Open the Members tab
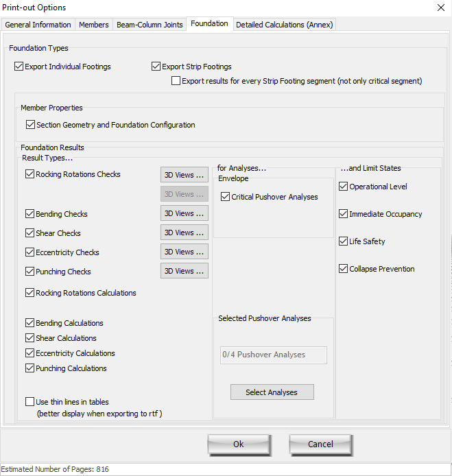The width and height of the screenshot is (452, 476). point(94,25)
